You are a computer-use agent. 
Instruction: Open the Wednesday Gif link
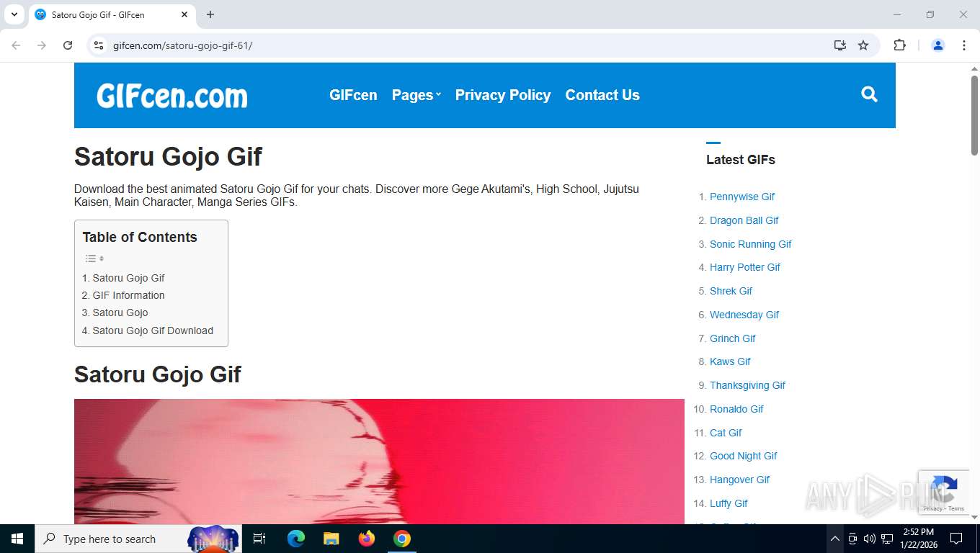pyautogui.click(x=744, y=315)
